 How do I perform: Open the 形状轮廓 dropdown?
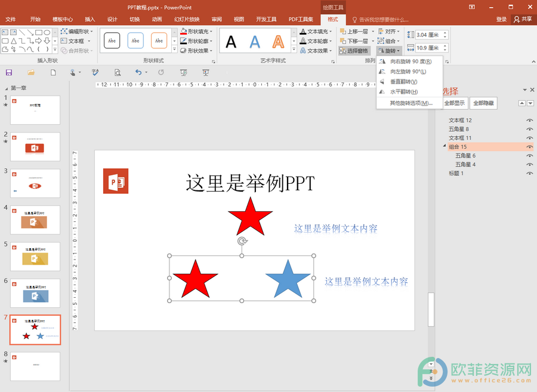pos(196,41)
